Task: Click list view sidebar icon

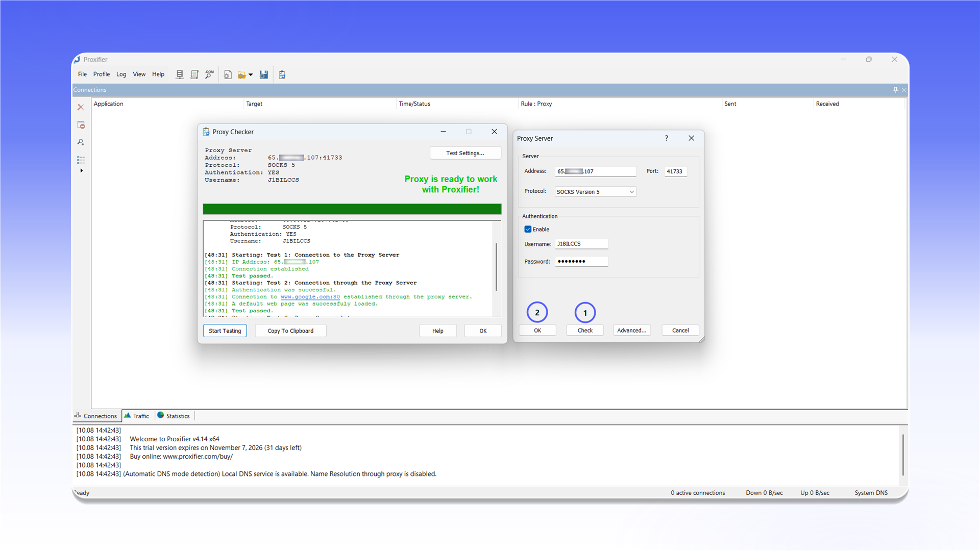Action: [81, 160]
